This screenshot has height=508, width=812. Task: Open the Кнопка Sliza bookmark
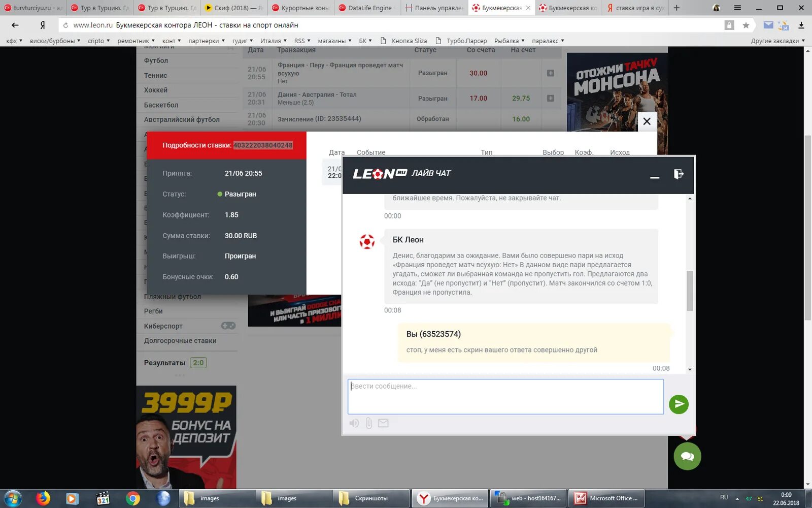pyautogui.click(x=404, y=41)
